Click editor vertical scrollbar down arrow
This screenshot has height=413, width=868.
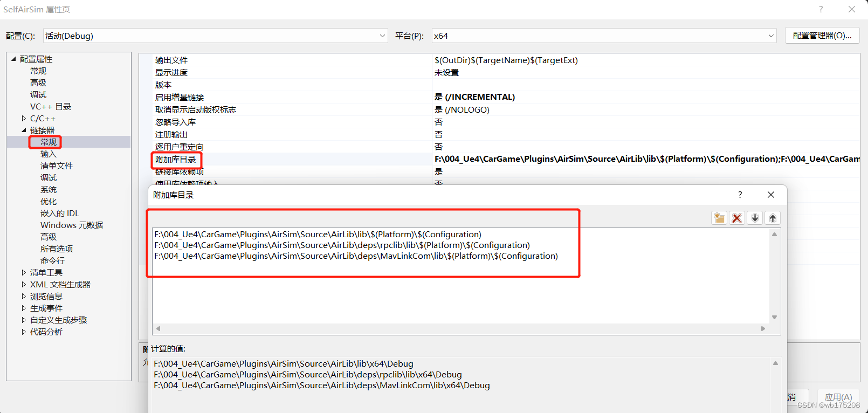pos(775,317)
